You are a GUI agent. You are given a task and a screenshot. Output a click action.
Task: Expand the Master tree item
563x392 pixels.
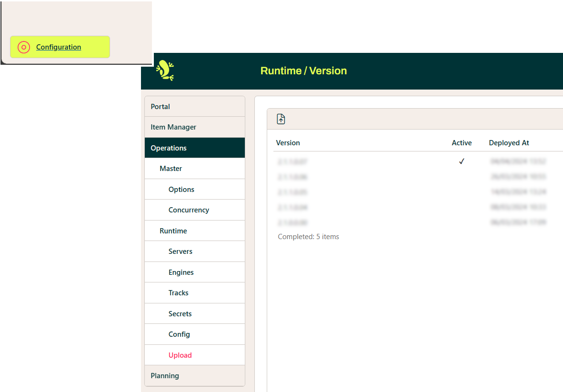[171, 169]
